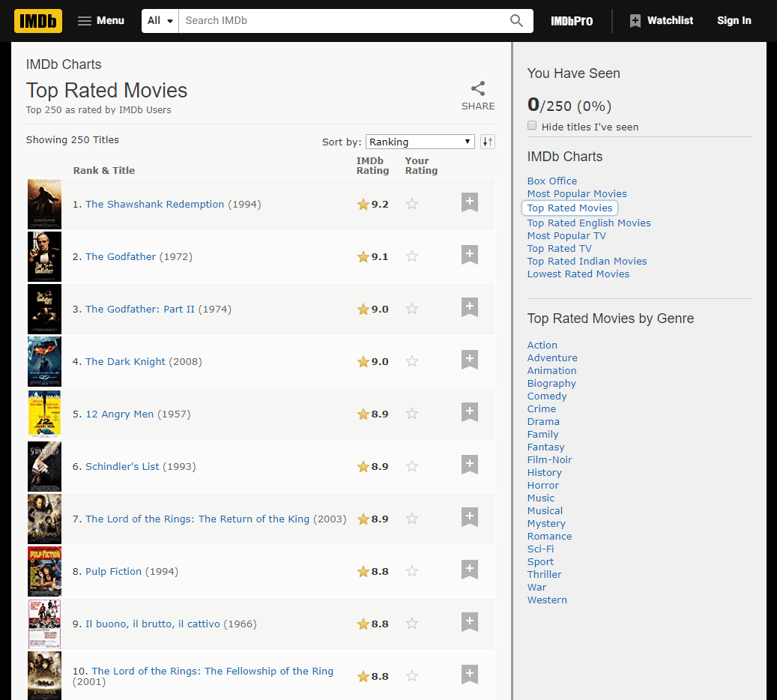Rate Fellowship of the Ring star
This screenshot has height=700, width=777.
[x=412, y=676]
